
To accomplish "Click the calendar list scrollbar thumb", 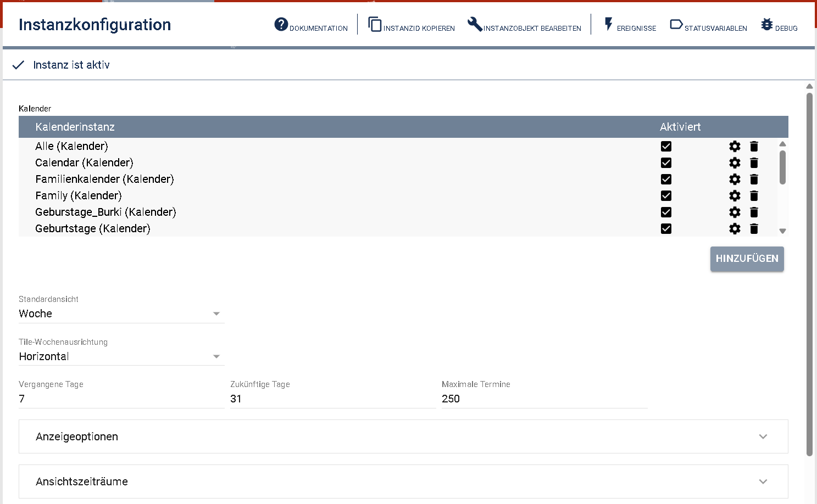I will tap(782, 167).
